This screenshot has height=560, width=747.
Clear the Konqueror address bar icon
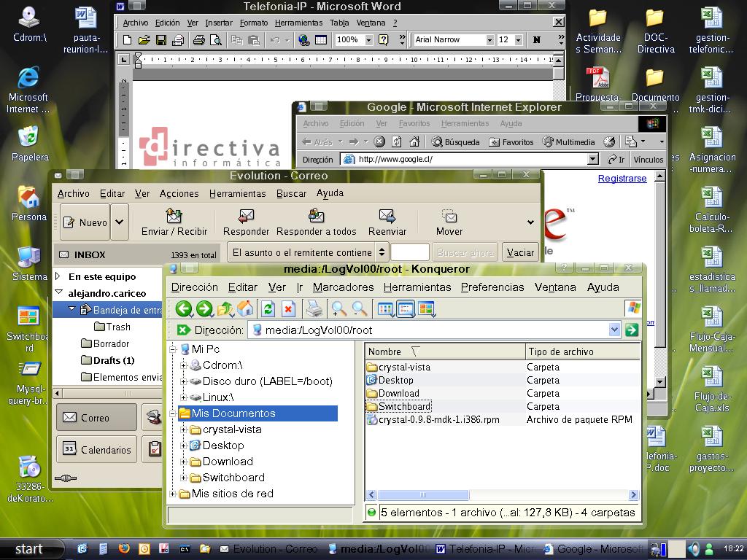pos(183,330)
